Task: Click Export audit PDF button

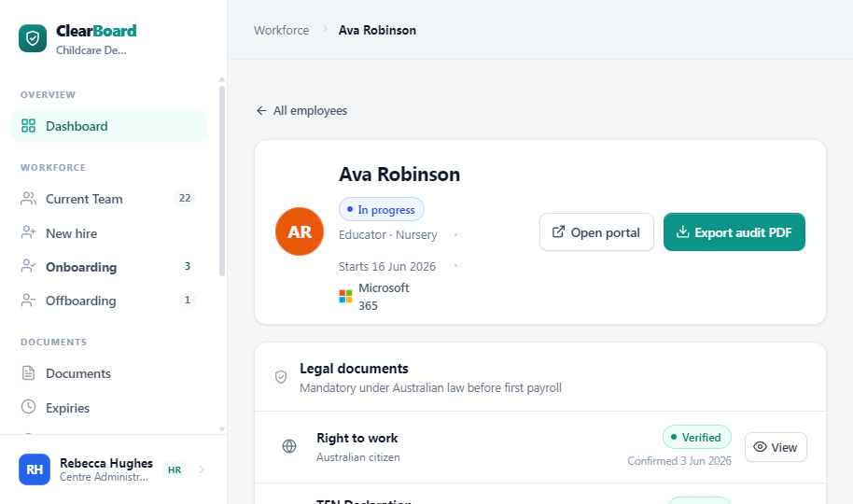Action: 734,231
